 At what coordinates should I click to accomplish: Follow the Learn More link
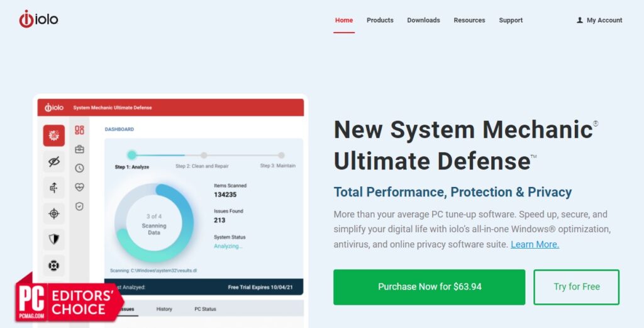535,244
